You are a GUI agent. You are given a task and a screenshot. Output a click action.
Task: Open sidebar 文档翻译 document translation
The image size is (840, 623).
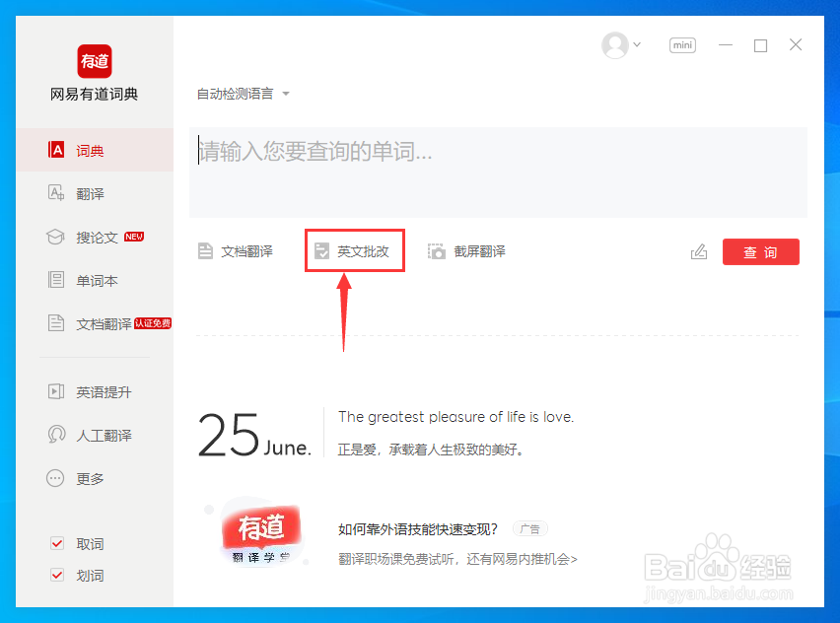(x=95, y=323)
